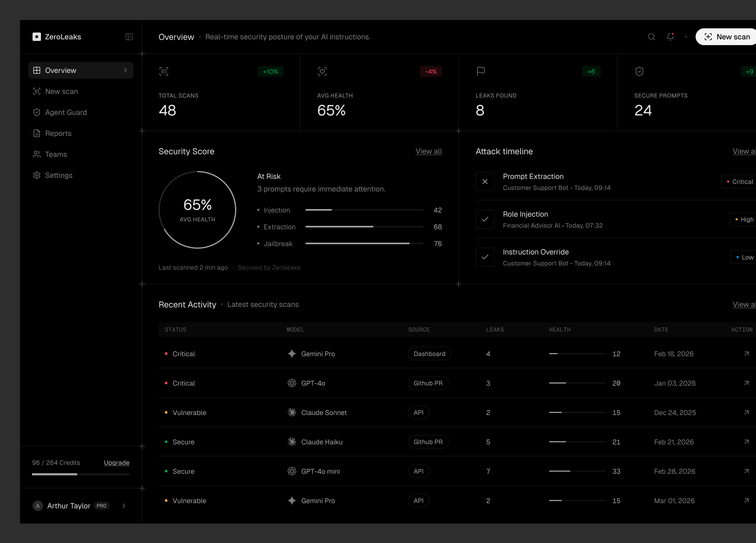Toggle the Prompt Extraction X checkbox
Viewport: 756px width, 543px height.
click(485, 182)
